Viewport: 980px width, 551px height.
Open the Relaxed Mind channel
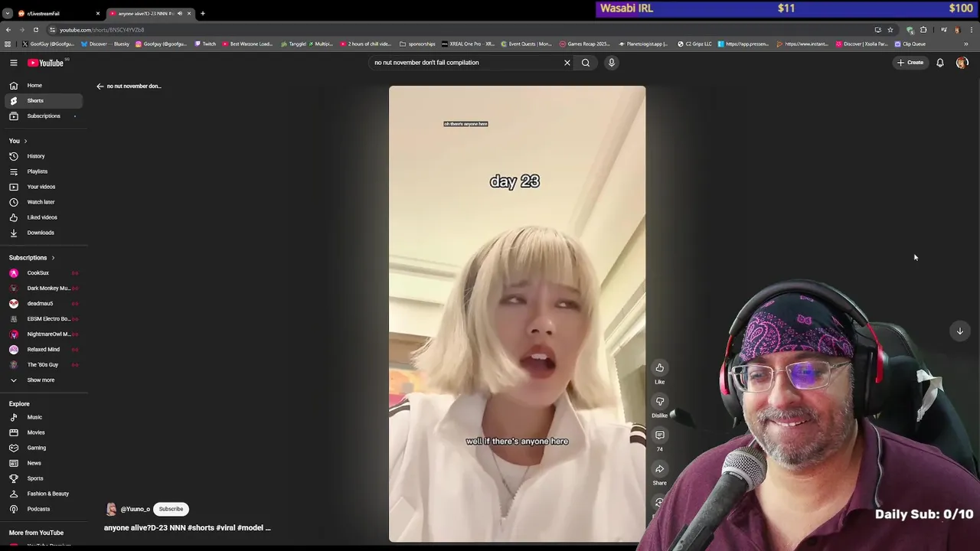[x=44, y=350]
